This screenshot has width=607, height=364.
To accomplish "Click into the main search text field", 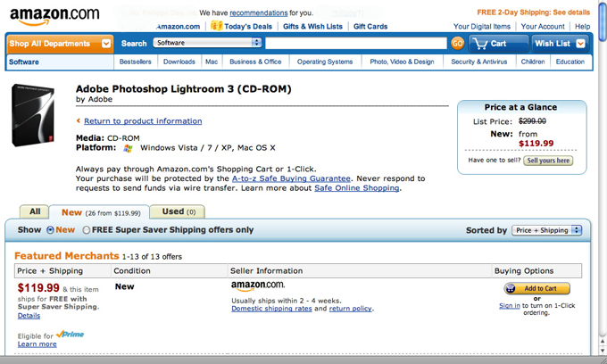I will click(356, 44).
